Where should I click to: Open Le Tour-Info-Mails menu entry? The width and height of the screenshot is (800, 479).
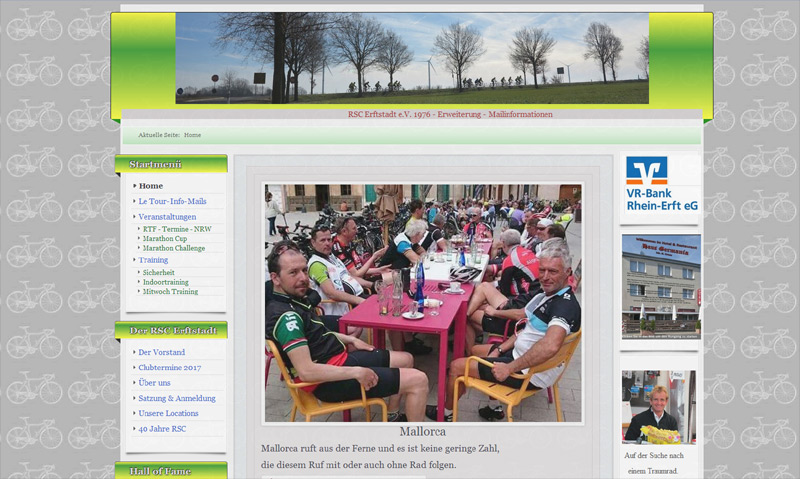point(172,201)
